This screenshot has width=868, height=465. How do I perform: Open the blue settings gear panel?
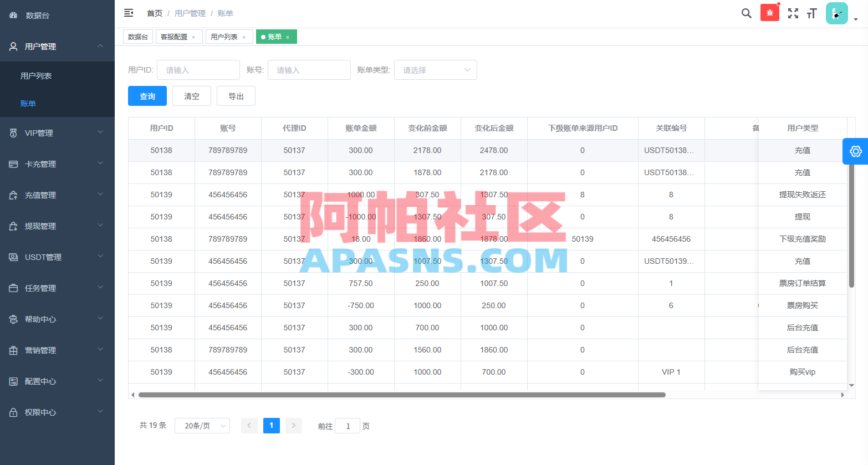pos(855,151)
